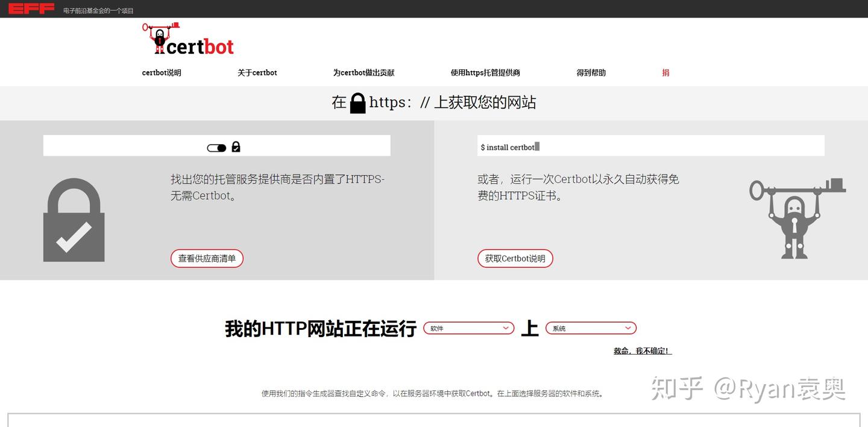Screen dimensions: 868x427
Task: Click the 查看供应商清单 button
Action: pos(207,258)
